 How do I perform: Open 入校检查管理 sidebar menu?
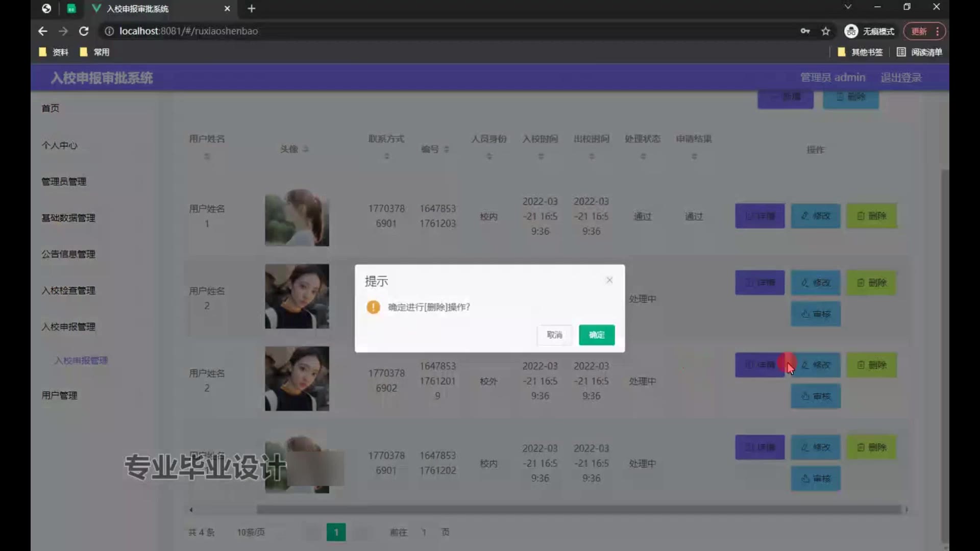(68, 290)
